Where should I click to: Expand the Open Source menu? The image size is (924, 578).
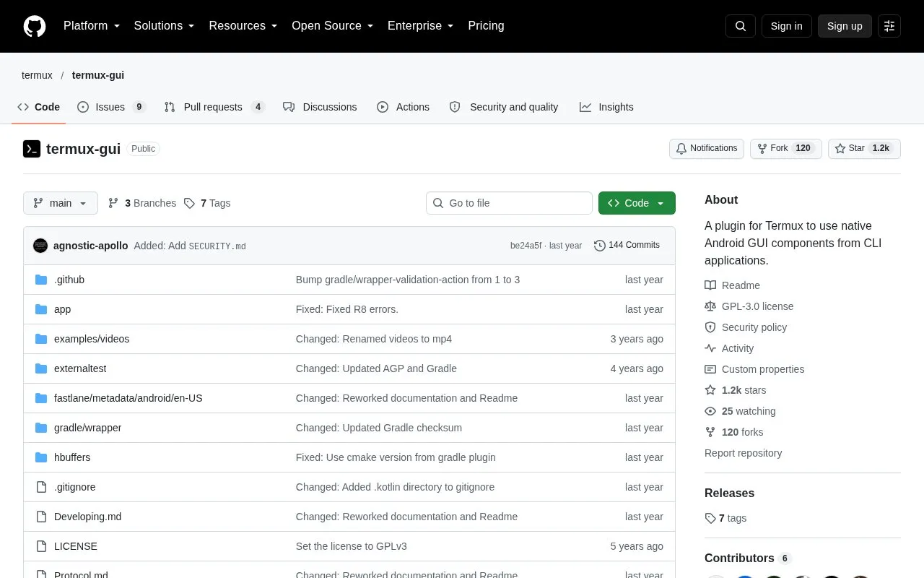333,26
